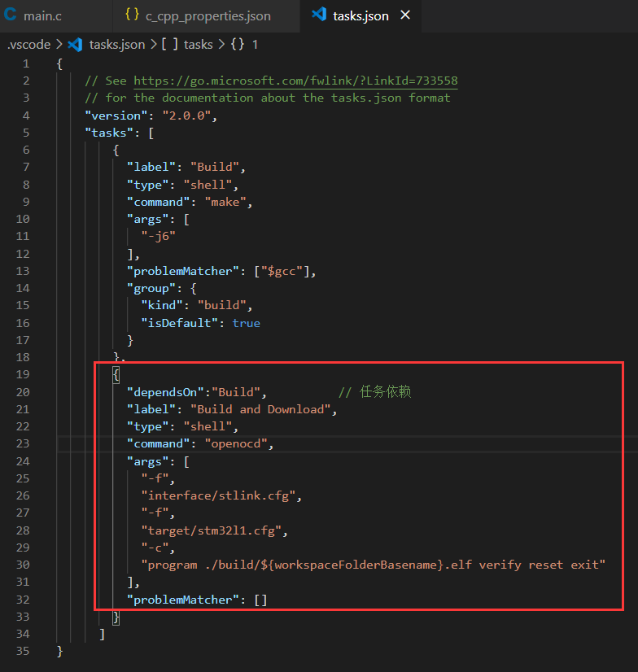Click line number 35 in the gutter

(23, 651)
